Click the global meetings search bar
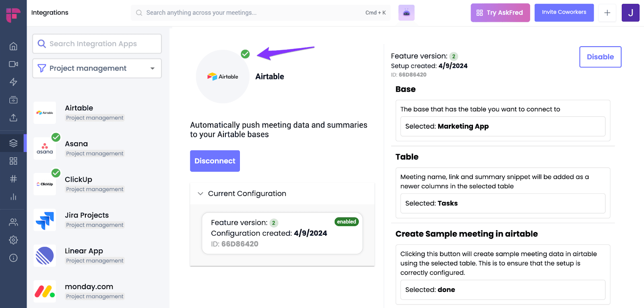 [x=260, y=13]
